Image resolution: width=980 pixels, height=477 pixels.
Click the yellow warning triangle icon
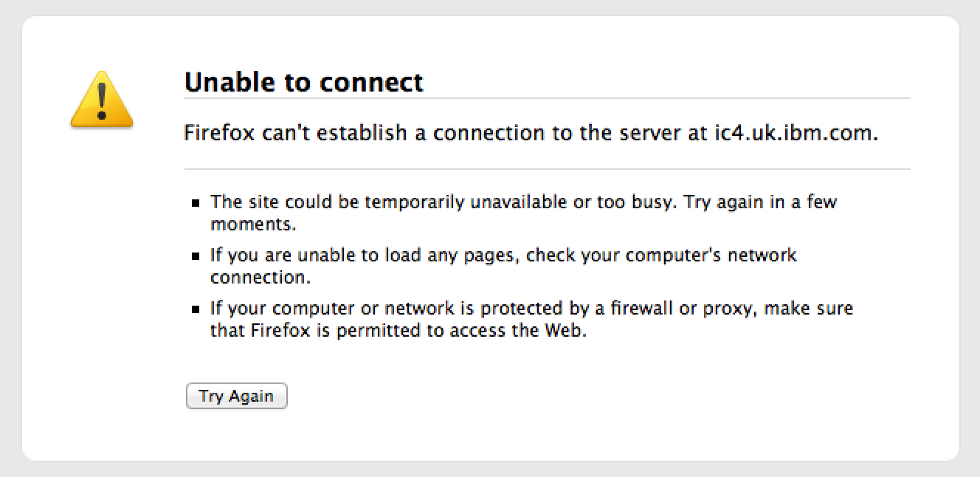(102, 101)
